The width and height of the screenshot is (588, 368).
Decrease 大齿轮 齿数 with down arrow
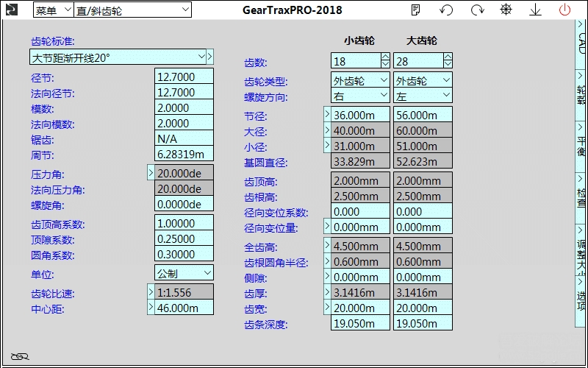(448, 64)
